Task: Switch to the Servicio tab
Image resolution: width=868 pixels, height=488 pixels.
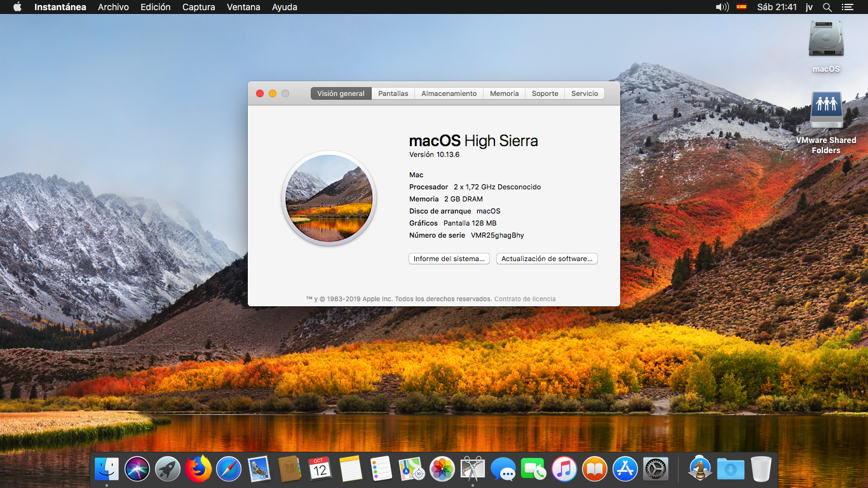Action: (x=585, y=93)
